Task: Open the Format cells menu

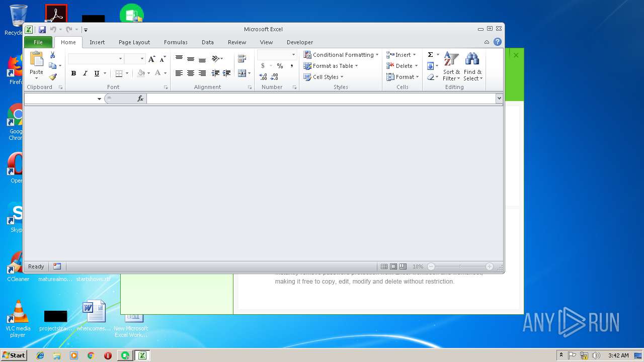Action: tap(403, 77)
